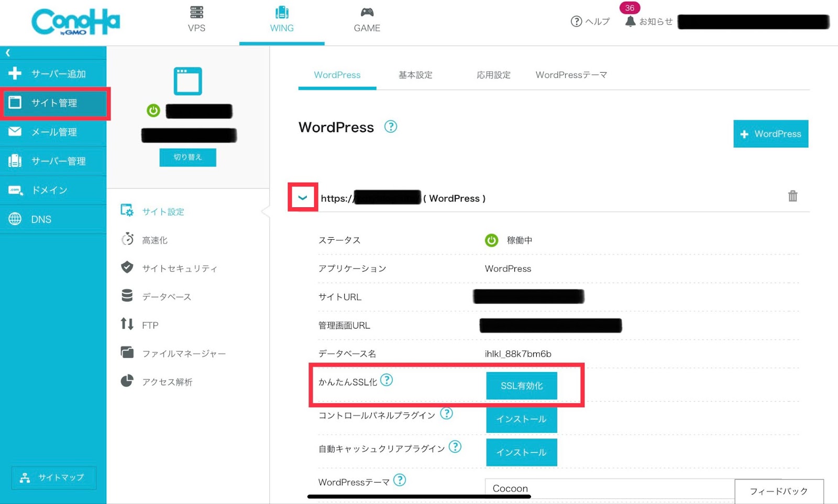Switch to the WING service tab

[282, 20]
